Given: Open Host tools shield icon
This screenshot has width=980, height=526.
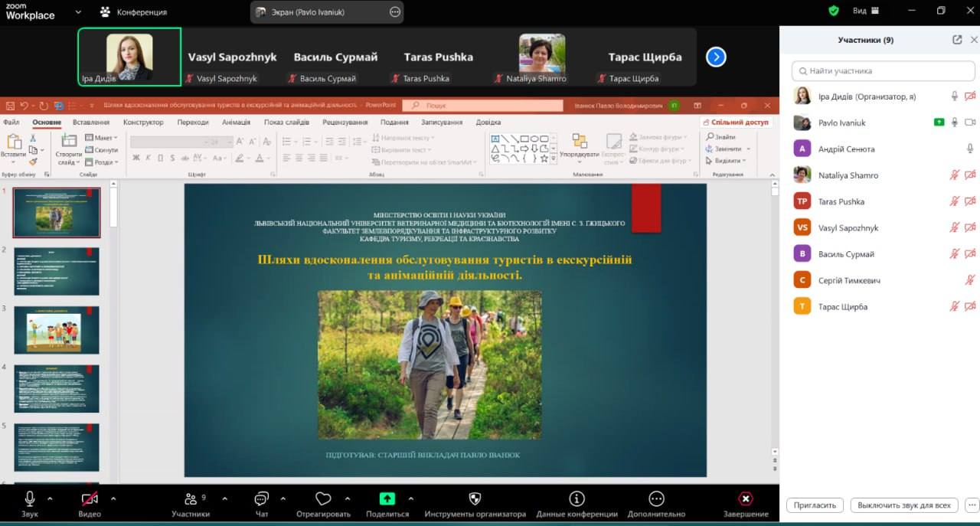Looking at the screenshot, I should click(x=475, y=499).
